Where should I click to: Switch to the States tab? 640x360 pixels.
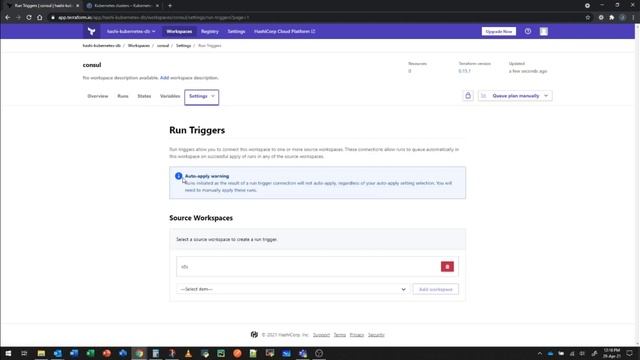[x=144, y=96]
